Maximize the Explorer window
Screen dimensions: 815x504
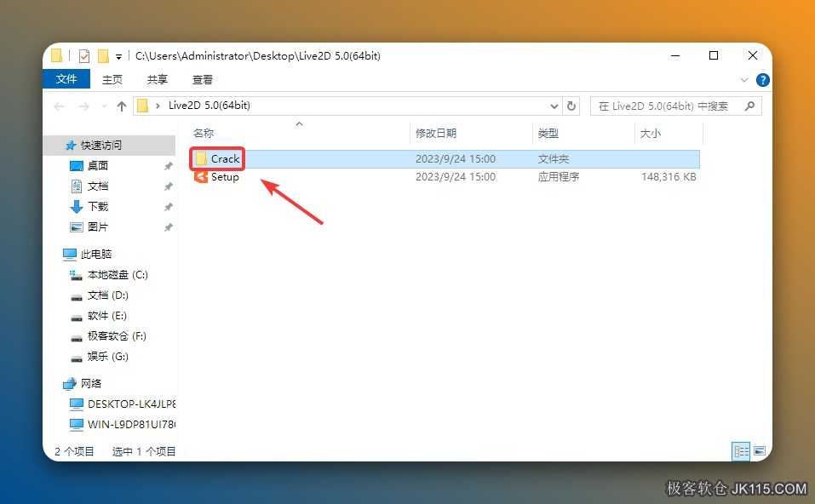(x=714, y=55)
